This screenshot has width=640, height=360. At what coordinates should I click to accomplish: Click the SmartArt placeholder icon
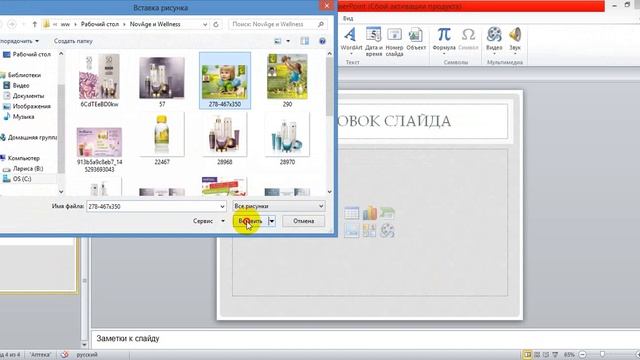pyautogui.click(x=387, y=213)
